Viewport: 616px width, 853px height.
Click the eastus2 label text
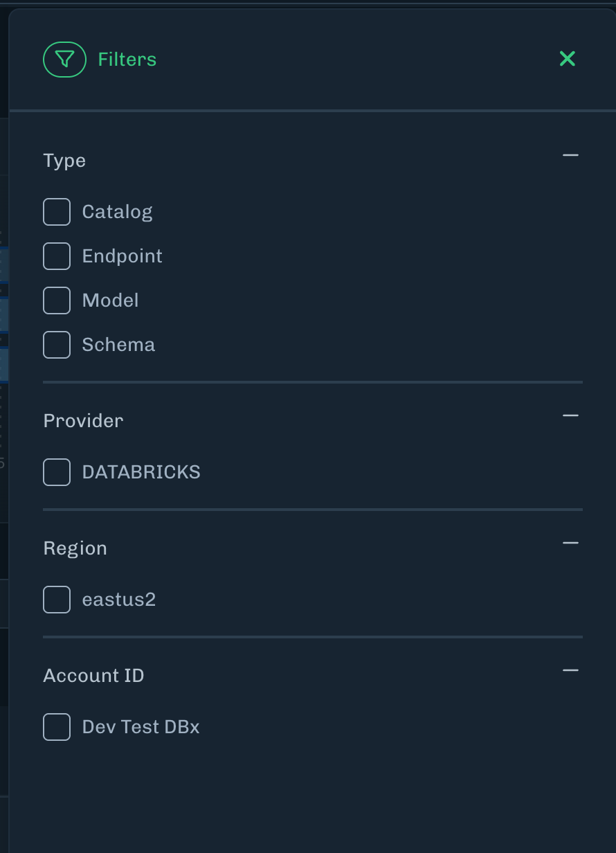click(119, 600)
